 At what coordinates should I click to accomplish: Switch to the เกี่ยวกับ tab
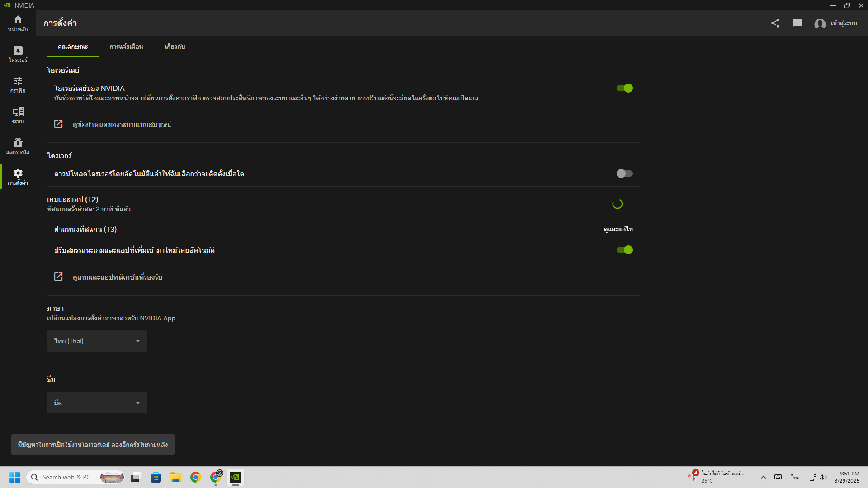pyautogui.click(x=175, y=47)
